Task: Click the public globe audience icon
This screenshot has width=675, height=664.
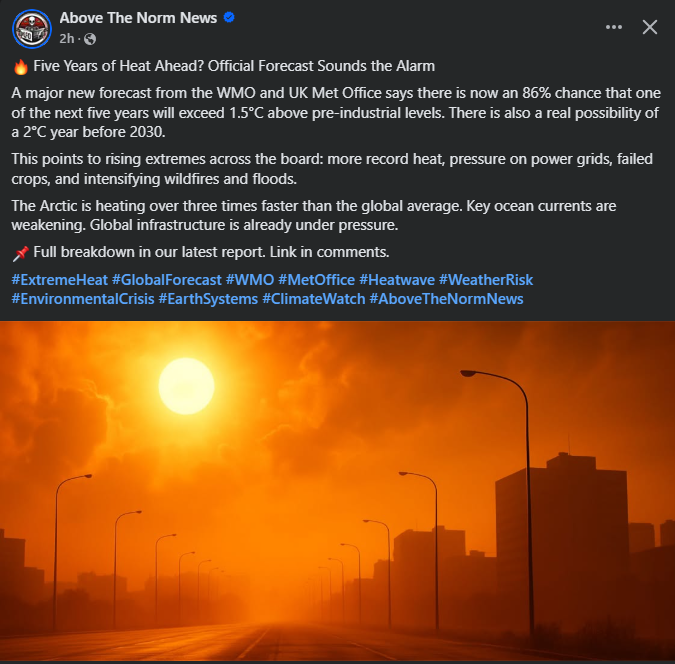Action: point(90,39)
